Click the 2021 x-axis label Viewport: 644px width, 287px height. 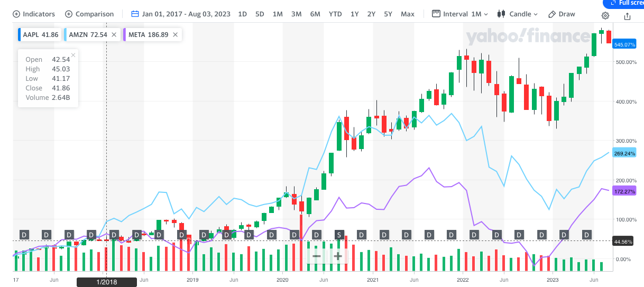point(373,279)
